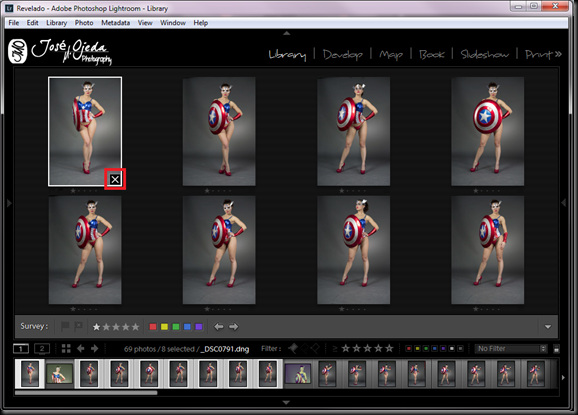Viewport: 578px width, 415px height.
Task: Go forward using filmstrip header right arrow
Action: pyautogui.click(x=95, y=348)
